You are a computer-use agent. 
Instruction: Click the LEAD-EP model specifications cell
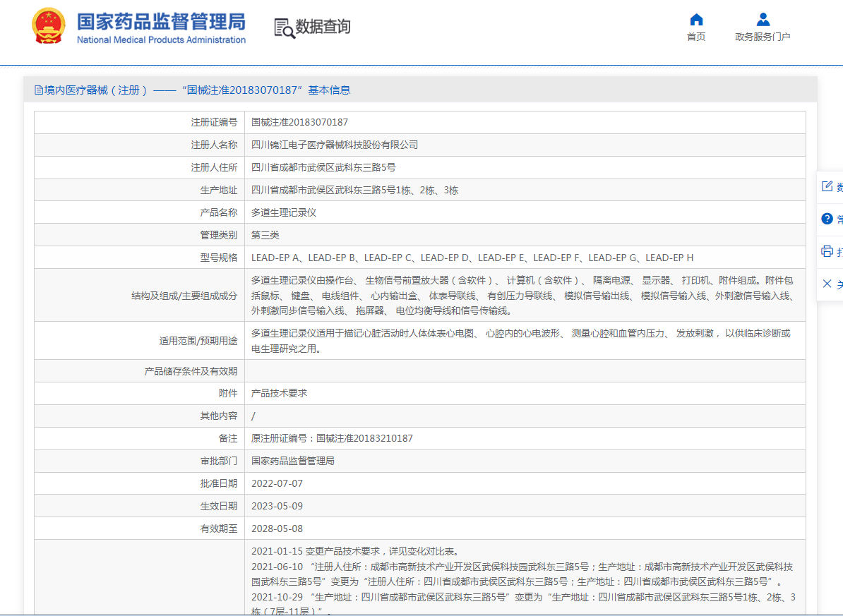coord(472,258)
